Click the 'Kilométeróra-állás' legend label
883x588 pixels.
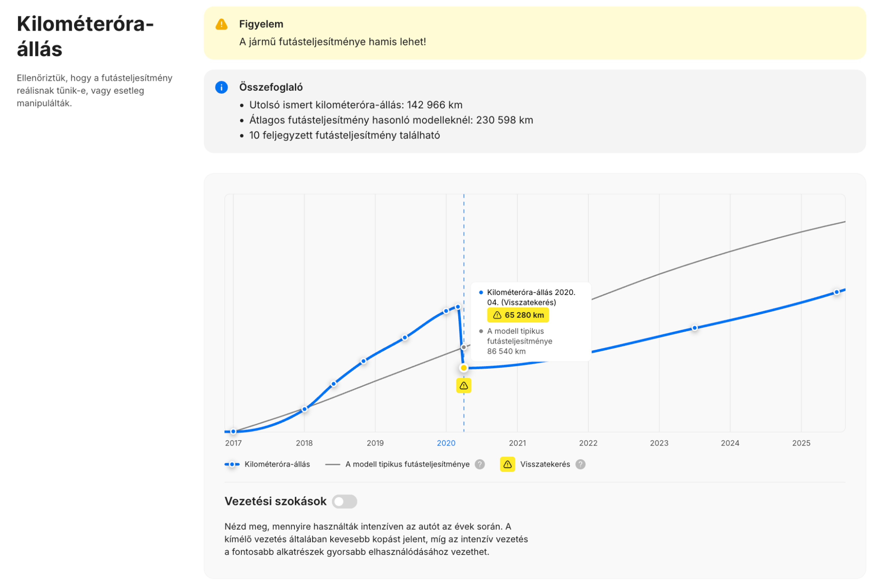[277, 464]
